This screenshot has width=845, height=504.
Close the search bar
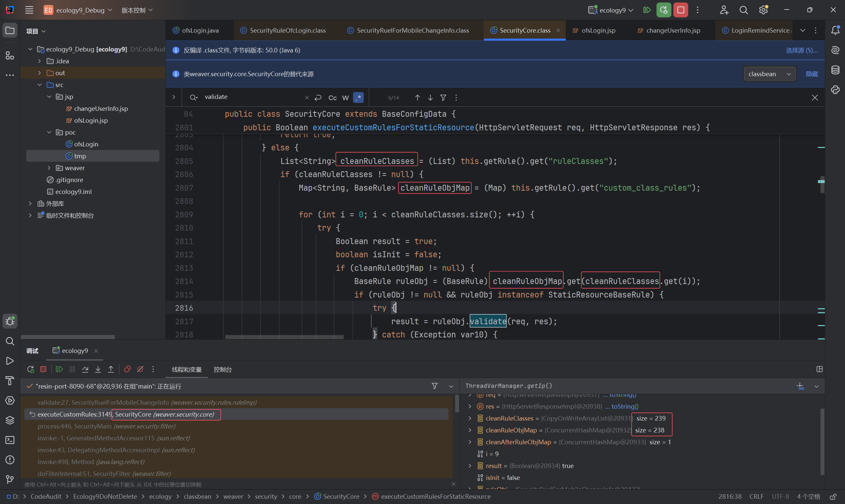click(x=815, y=98)
